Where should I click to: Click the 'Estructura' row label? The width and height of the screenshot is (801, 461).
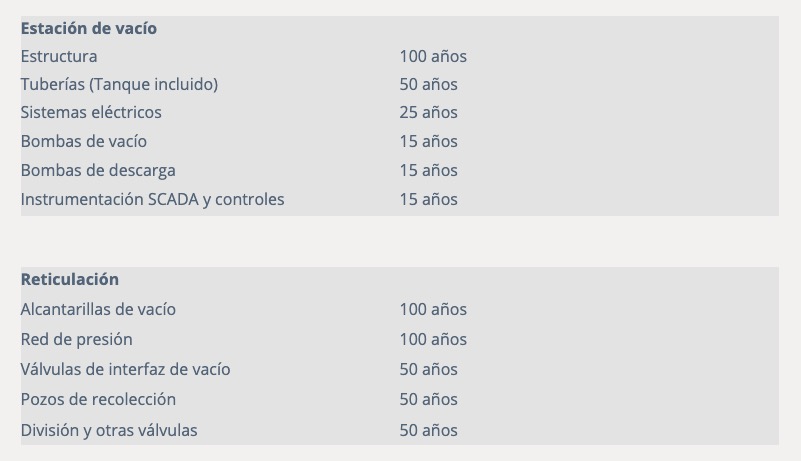pyautogui.click(x=59, y=56)
